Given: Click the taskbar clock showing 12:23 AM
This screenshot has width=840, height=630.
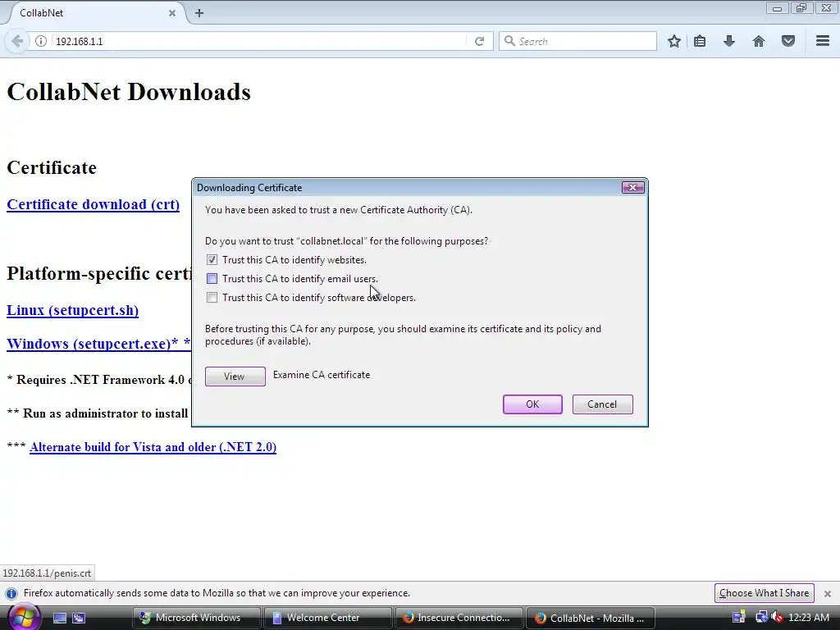Looking at the screenshot, I should pos(808,618).
